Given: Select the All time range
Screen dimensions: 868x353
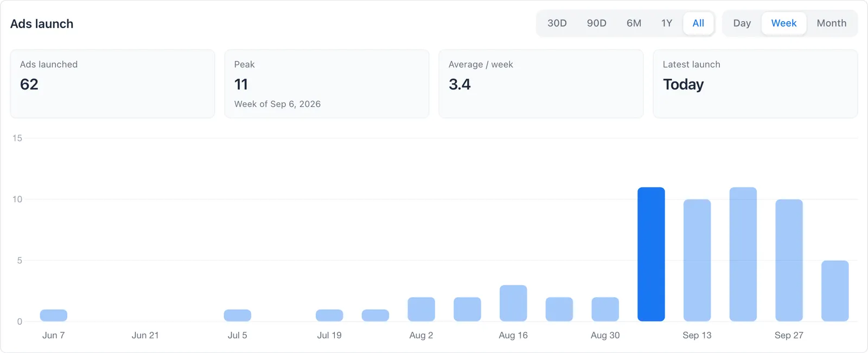Looking at the screenshot, I should [x=698, y=23].
